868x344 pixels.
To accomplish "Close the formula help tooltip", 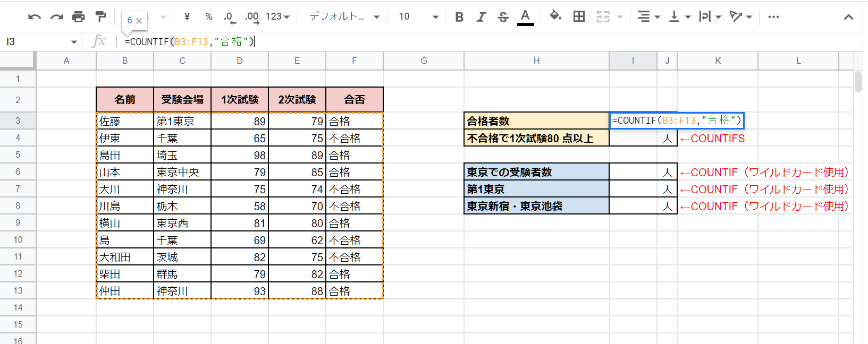I will (139, 21).
